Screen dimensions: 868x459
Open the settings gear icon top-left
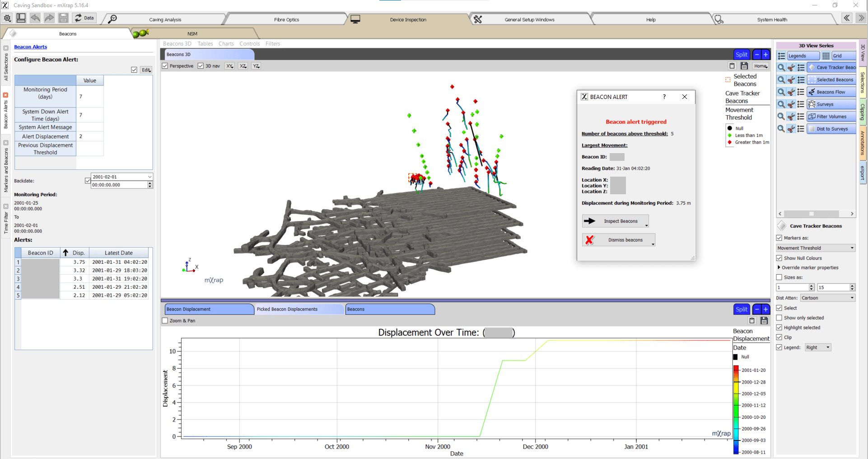[x=7, y=18]
